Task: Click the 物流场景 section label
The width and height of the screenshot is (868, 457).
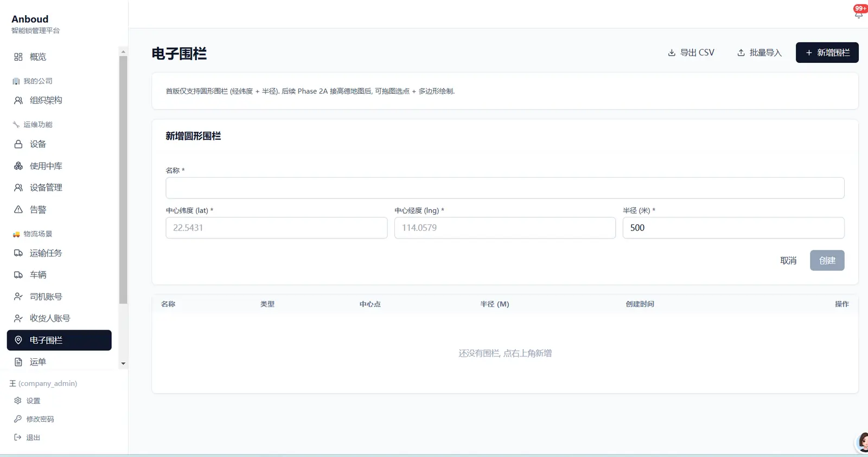Action: point(38,234)
